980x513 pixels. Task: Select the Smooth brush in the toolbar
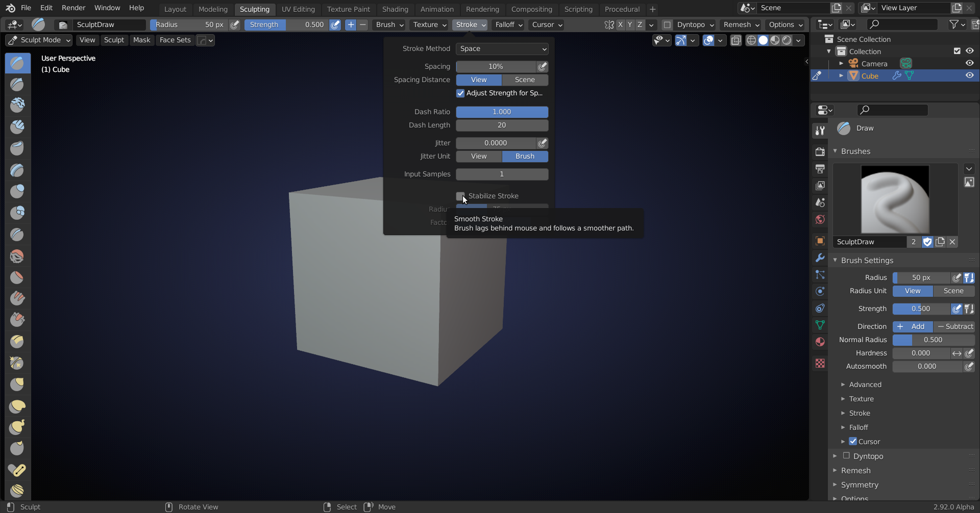17,256
